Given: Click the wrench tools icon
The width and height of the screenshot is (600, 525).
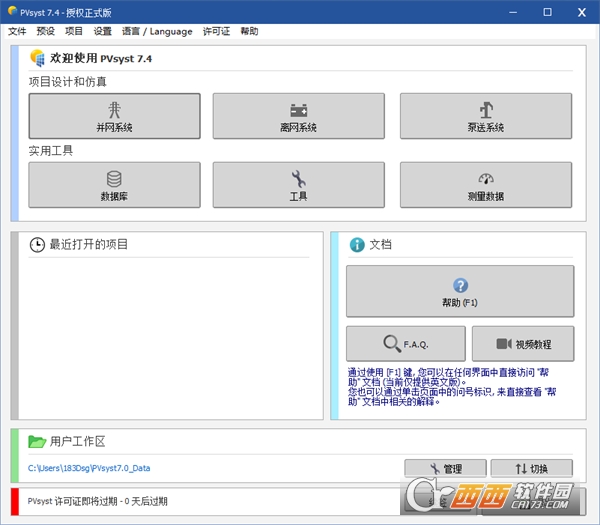Looking at the screenshot, I should pyautogui.click(x=298, y=179).
